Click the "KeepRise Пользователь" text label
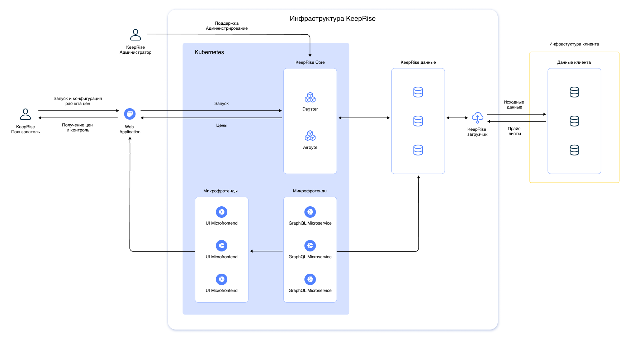This screenshot has width=644, height=341. [25, 129]
